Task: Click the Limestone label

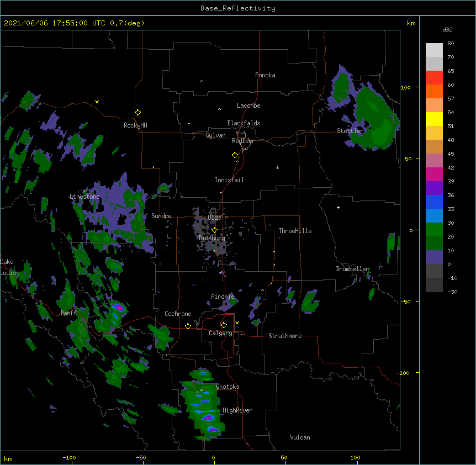Action: click(84, 197)
